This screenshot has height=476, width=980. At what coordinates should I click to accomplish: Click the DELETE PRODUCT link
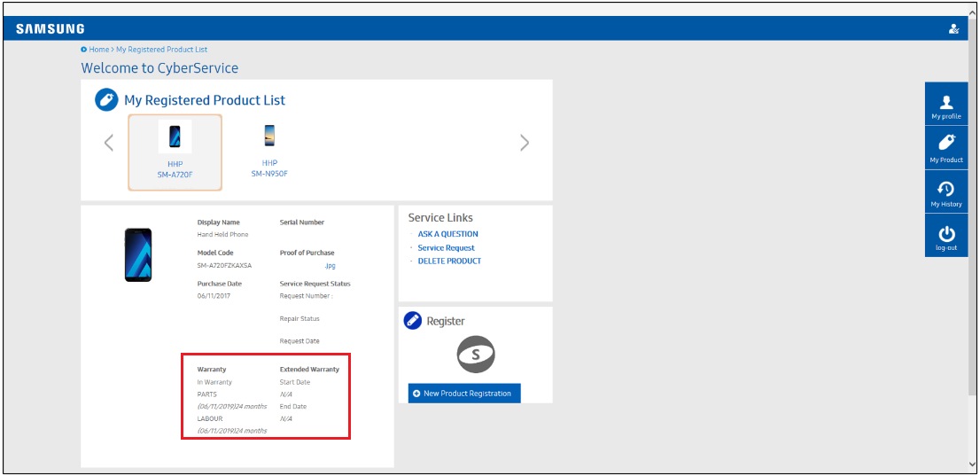449,261
